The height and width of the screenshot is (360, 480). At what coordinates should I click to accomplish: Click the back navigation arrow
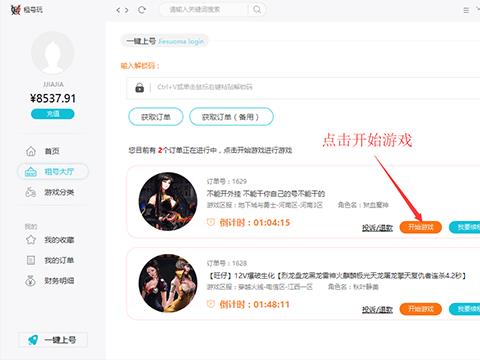click(118, 10)
